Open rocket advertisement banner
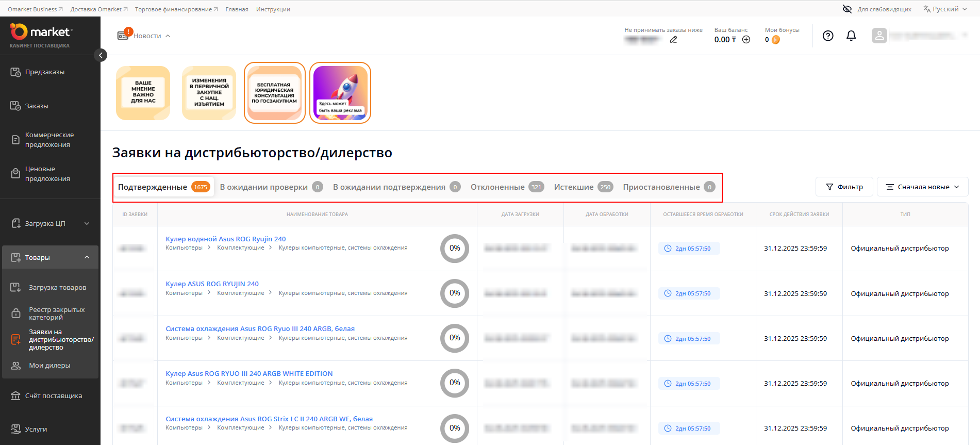This screenshot has width=980, height=445. (x=340, y=93)
